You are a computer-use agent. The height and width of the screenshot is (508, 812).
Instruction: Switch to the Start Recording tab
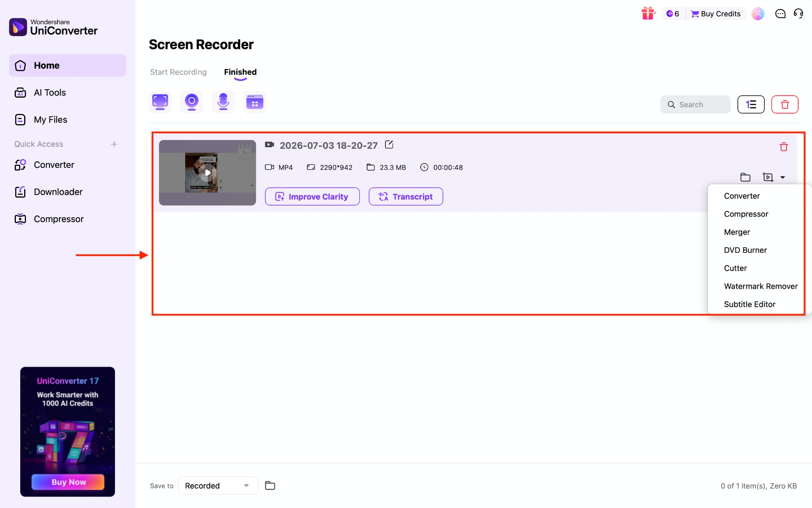tap(178, 72)
